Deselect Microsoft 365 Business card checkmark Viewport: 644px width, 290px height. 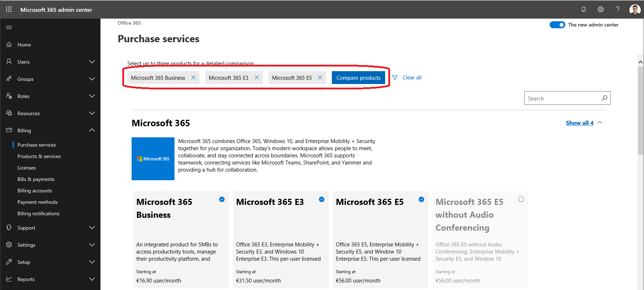[222, 200]
